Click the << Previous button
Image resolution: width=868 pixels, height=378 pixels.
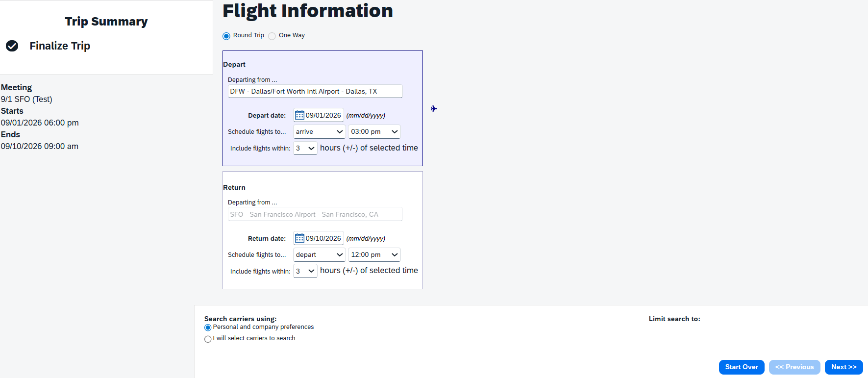[794, 367]
